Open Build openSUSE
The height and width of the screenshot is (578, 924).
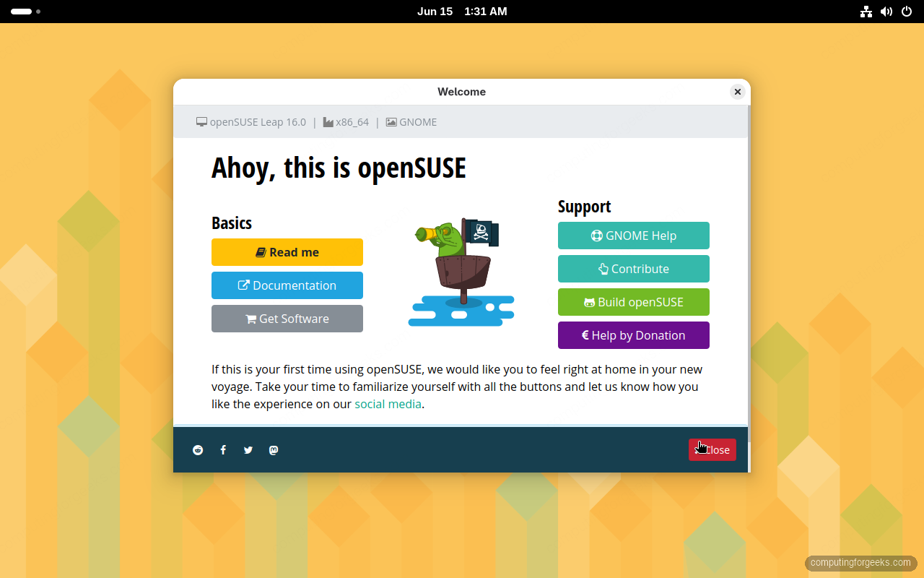click(x=634, y=302)
